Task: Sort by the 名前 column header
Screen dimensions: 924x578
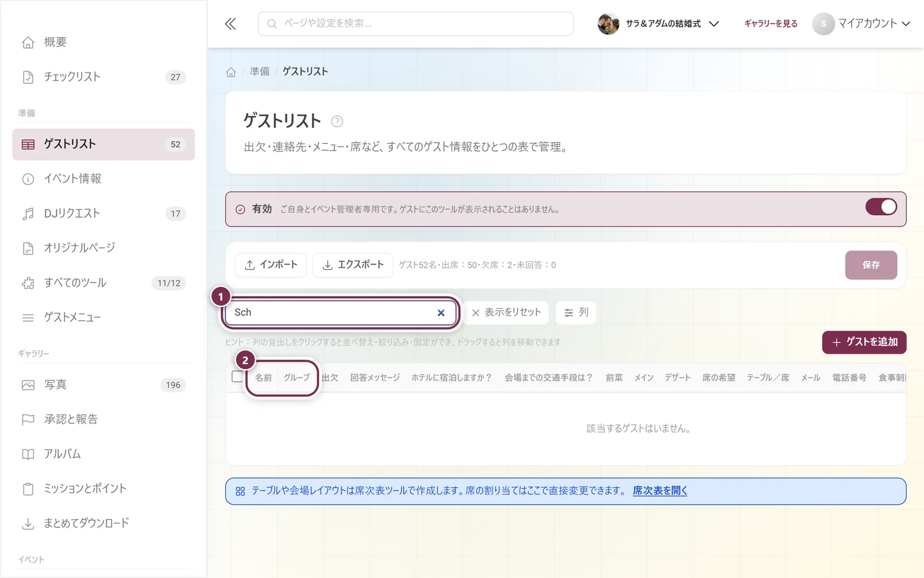Action: pyautogui.click(x=263, y=378)
